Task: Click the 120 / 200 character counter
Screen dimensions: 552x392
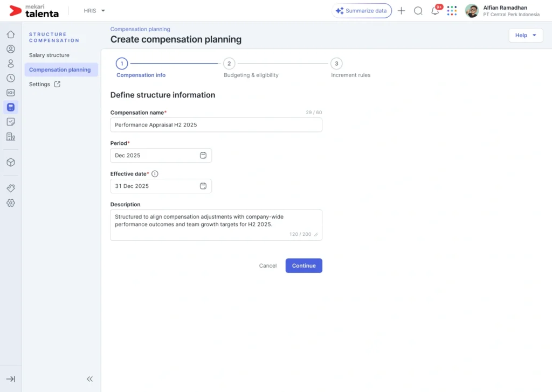Action: tap(300, 234)
